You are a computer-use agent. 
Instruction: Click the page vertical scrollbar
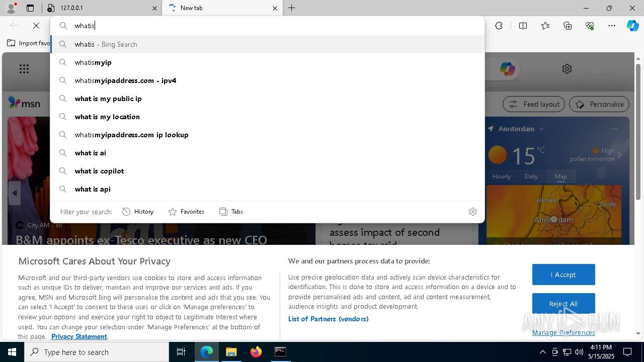tap(638, 131)
